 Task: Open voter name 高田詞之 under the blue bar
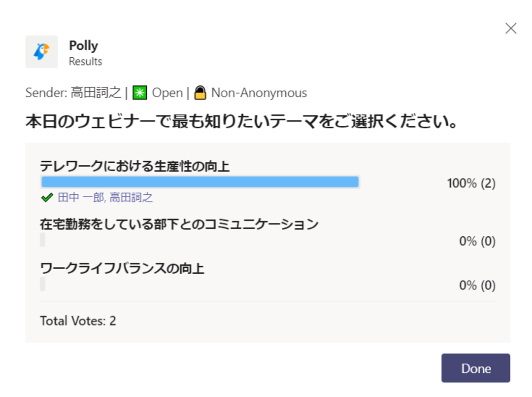point(131,197)
